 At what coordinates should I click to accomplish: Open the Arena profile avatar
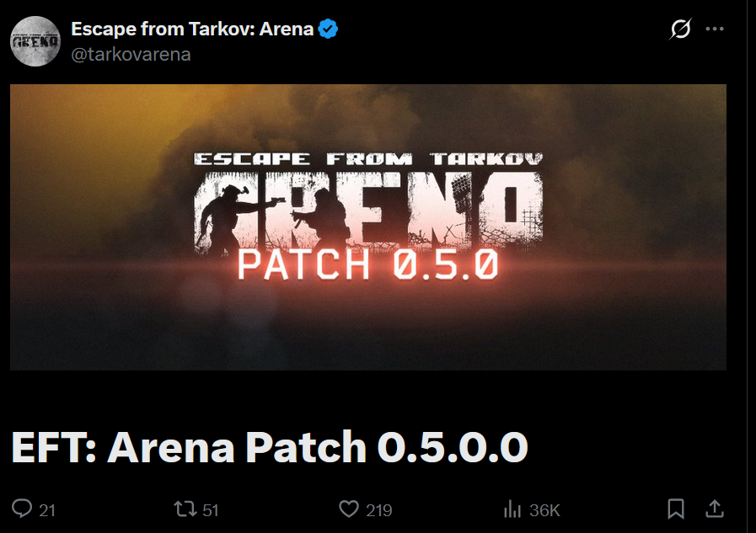click(35, 41)
